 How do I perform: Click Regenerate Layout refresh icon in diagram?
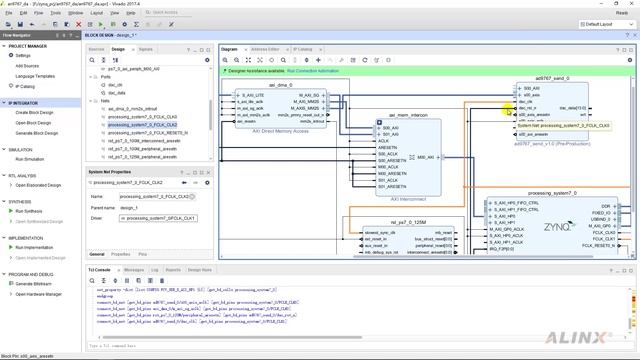(x=365, y=60)
